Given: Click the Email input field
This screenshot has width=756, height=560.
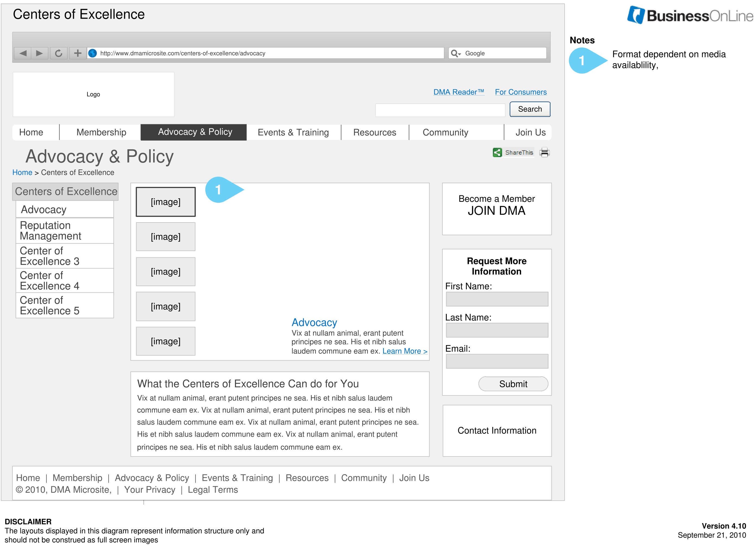Looking at the screenshot, I should click(497, 361).
